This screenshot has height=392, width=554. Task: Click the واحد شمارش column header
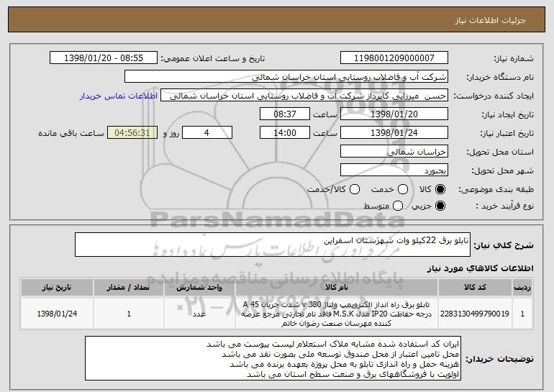[199, 288]
